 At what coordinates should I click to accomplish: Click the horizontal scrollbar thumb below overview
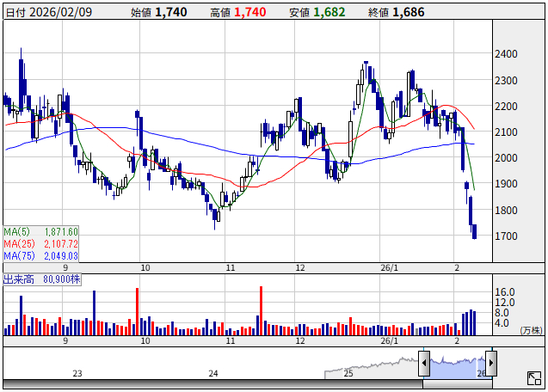pos(458,384)
